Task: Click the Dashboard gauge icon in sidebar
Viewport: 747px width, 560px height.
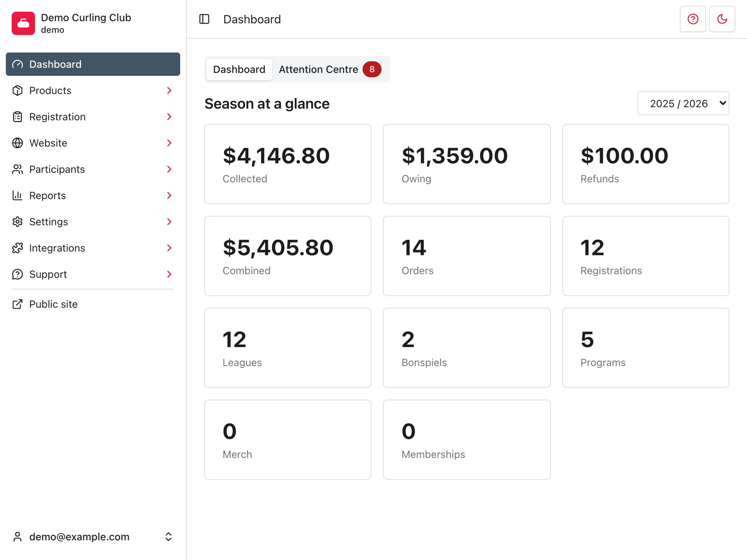Action: pyautogui.click(x=18, y=64)
